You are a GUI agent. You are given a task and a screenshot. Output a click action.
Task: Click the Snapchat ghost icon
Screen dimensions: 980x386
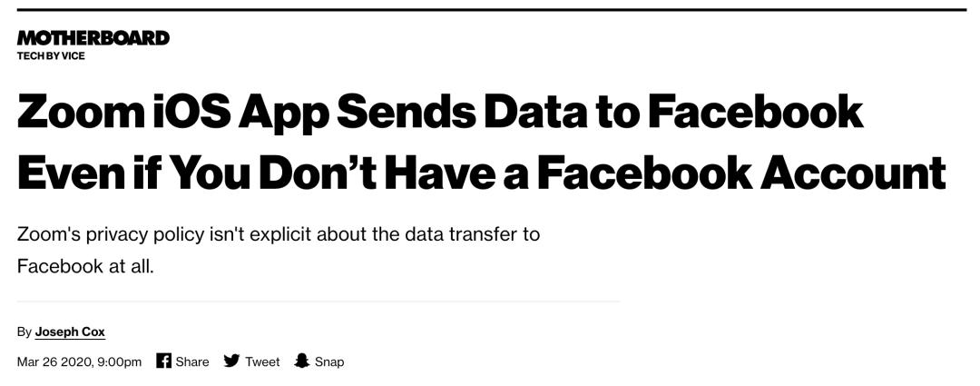302,361
